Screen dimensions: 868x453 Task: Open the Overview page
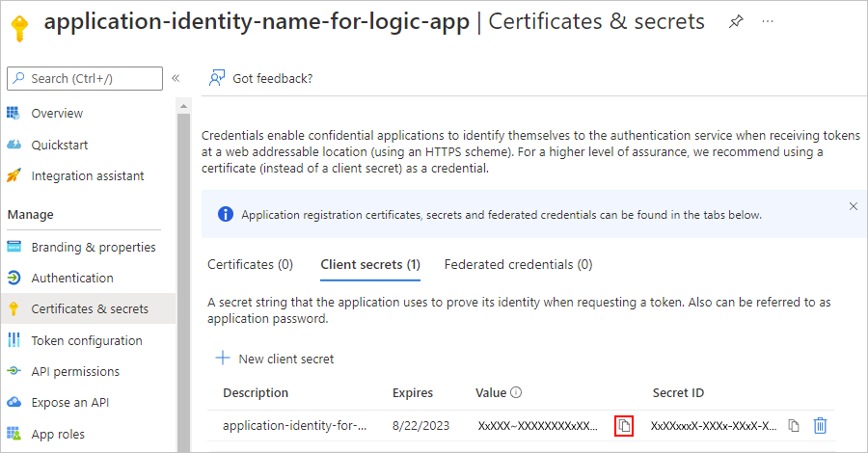(57, 114)
